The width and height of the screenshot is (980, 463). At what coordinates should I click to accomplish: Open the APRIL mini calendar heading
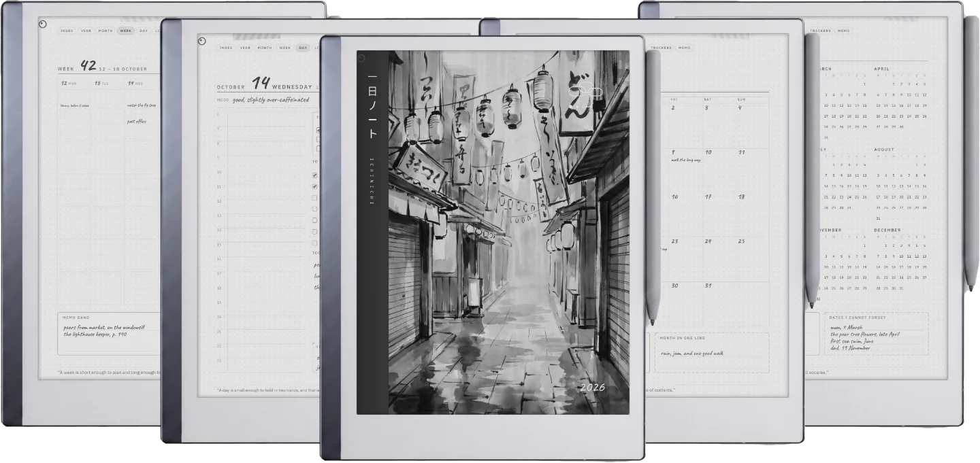pyautogui.click(x=882, y=69)
